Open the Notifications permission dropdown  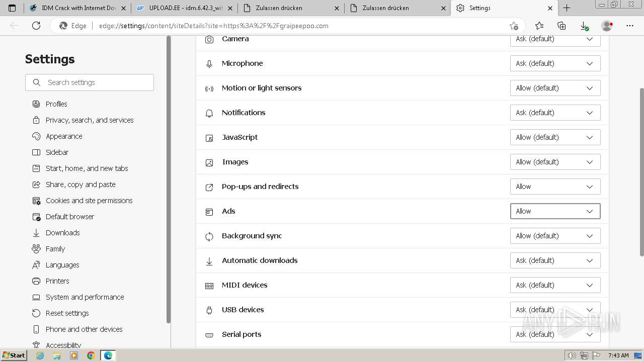coord(555,113)
